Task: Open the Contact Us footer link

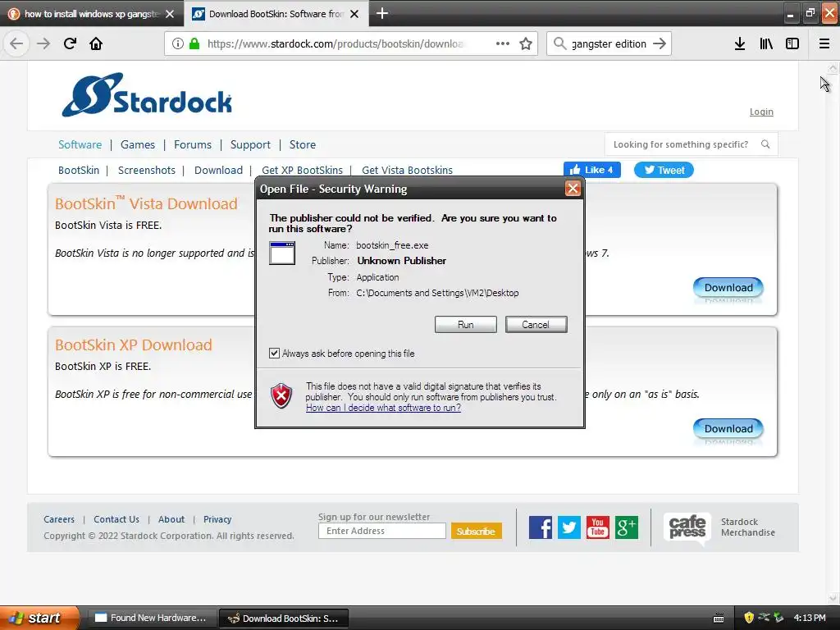Action: [x=116, y=519]
